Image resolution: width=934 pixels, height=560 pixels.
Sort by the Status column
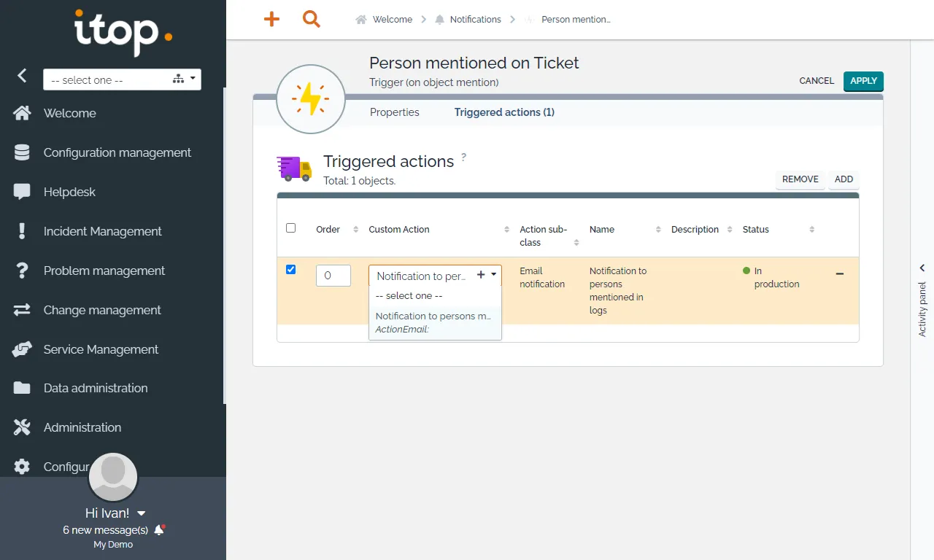778,229
